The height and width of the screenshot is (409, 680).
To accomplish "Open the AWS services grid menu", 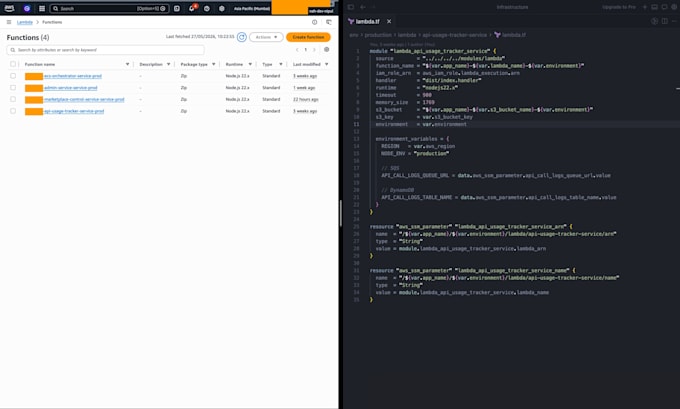I will (42, 8).
